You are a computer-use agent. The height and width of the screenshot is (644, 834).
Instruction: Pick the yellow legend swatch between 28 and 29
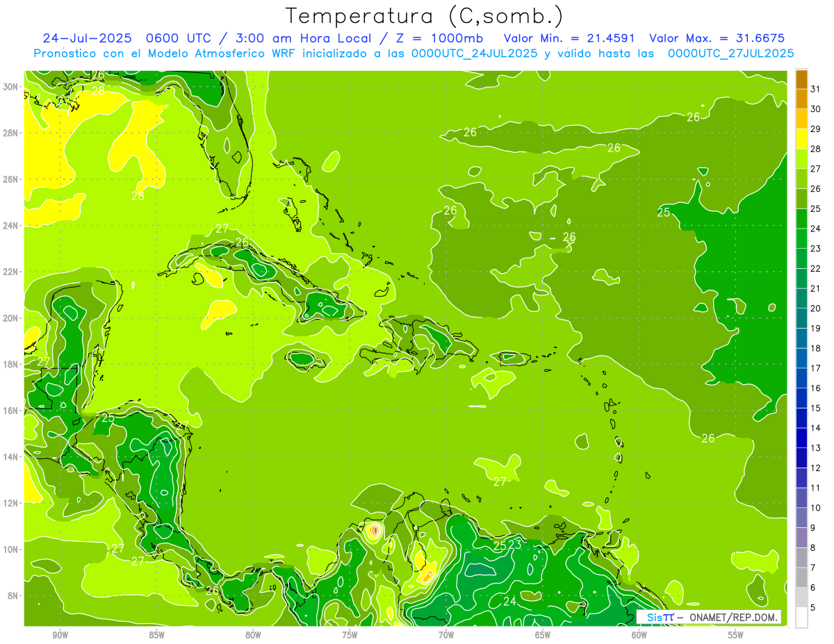801,138
